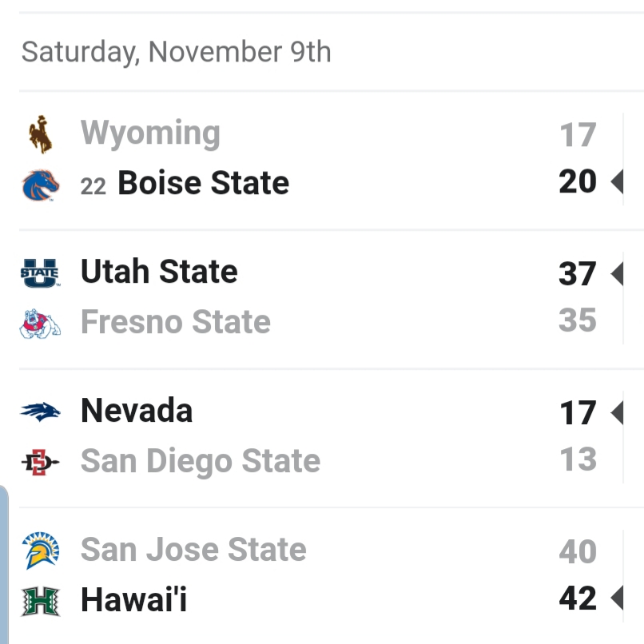Click the Fresno State Bulldogs logo

[40, 324]
